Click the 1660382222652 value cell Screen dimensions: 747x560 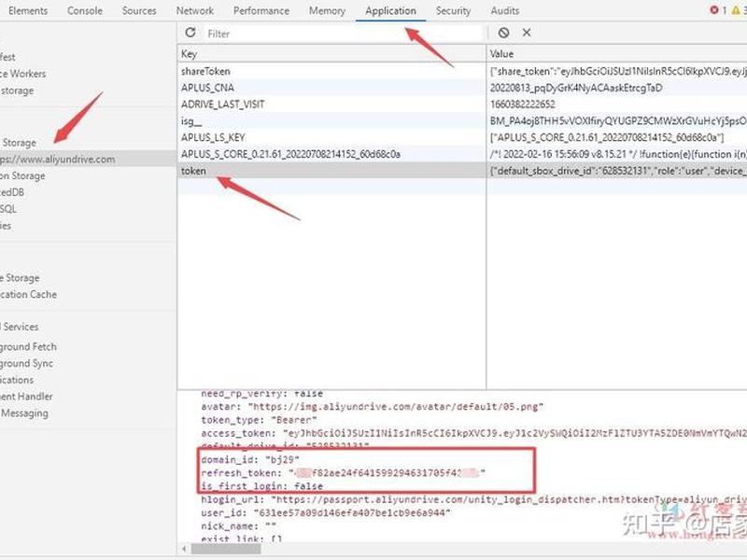point(616,105)
